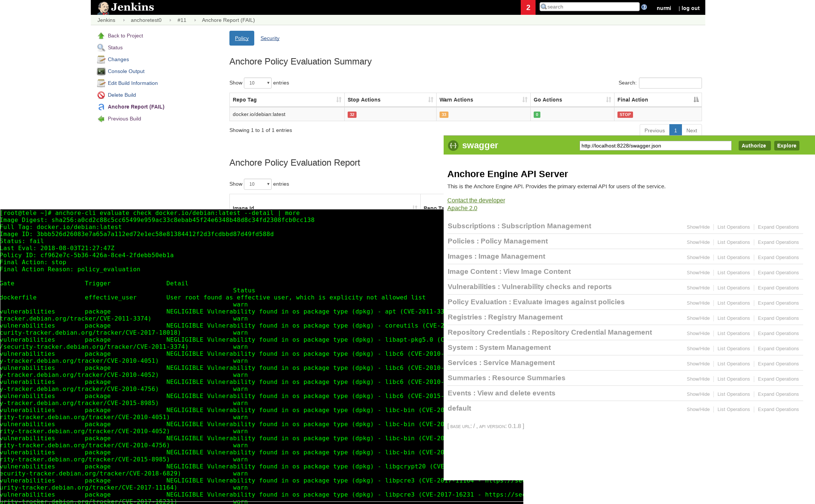Image resolution: width=815 pixels, height=504 pixels.
Task: Open the Delete Build sidebar link
Action: [x=122, y=95]
